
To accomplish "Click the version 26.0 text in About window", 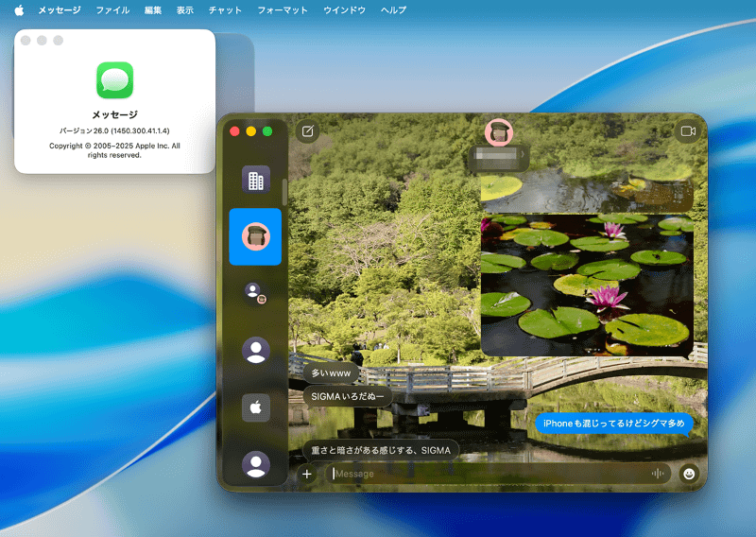I will tap(114, 130).
